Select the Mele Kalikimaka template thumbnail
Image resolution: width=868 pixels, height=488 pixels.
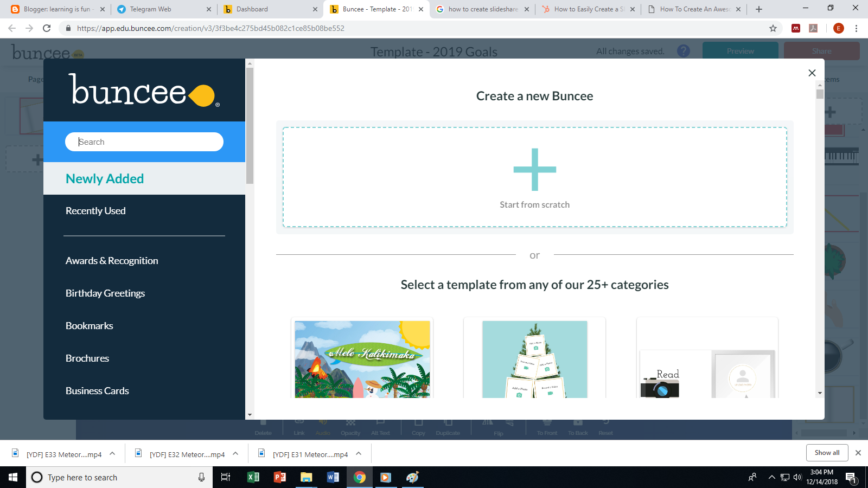[x=362, y=358]
